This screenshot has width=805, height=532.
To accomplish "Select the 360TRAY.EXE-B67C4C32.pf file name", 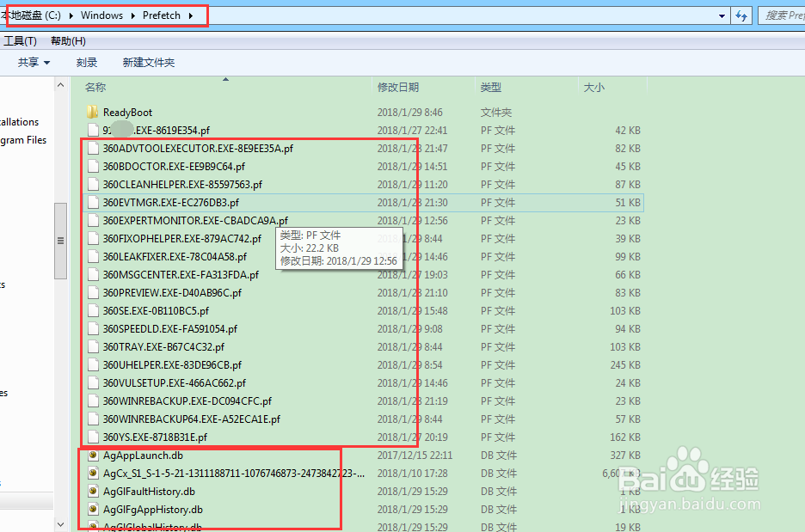I will [x=163, y=347].
